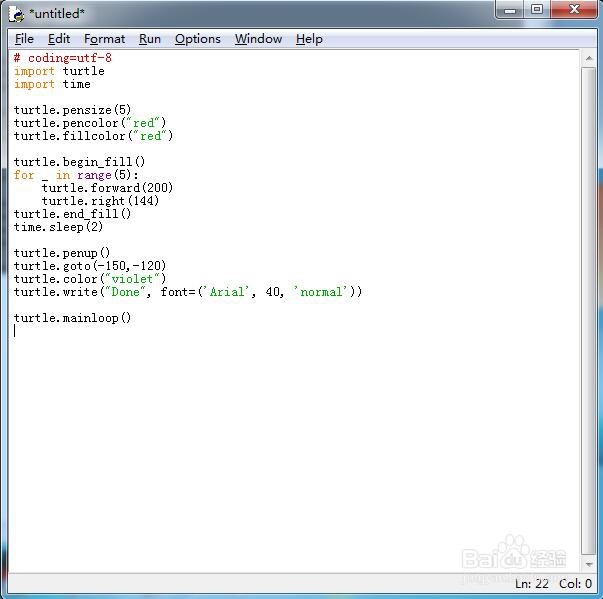
Task: Click the turtle.write("Done"...) line
Action: coord(188,292)
